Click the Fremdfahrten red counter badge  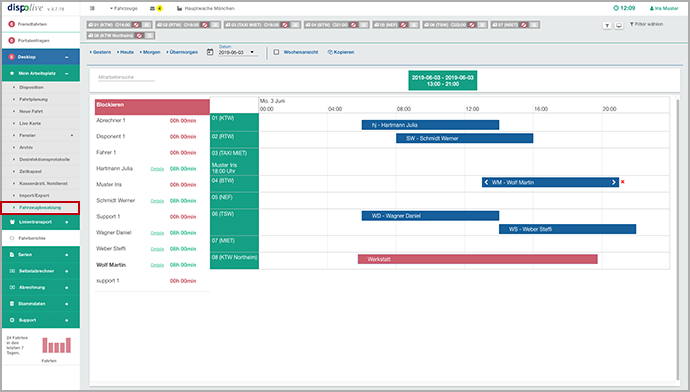(x=11, y=24)
